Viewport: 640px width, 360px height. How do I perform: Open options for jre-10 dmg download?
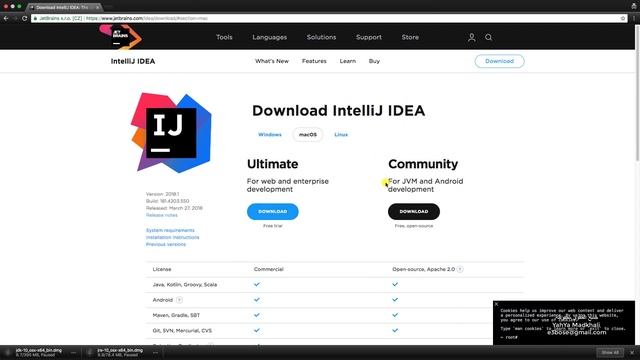pos(156,353)
